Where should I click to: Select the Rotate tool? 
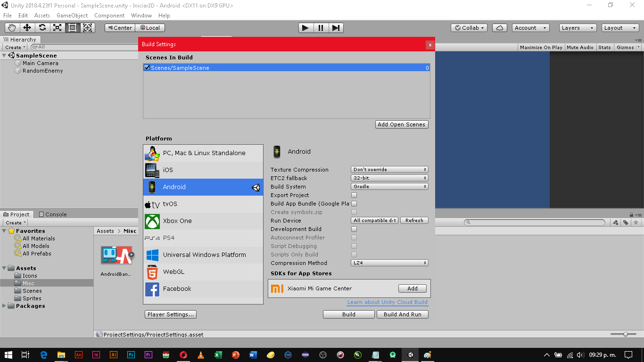[x=42, y=27]
